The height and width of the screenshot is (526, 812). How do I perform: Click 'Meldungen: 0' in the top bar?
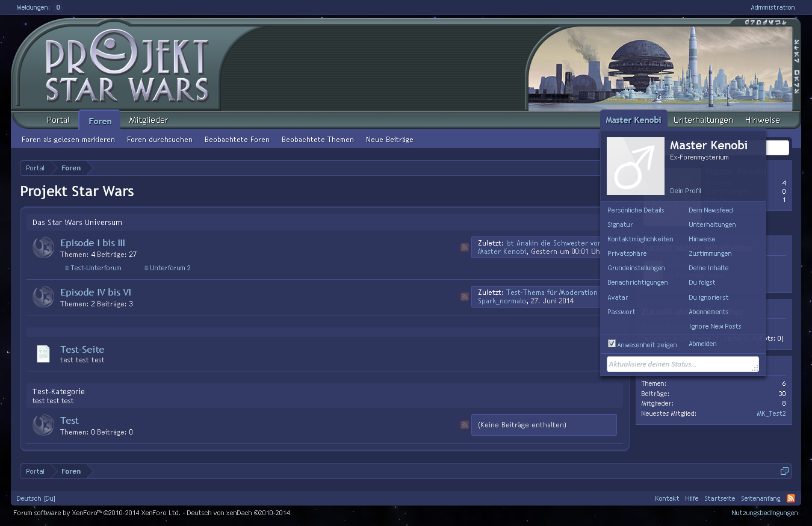click(x=38, y=7)
